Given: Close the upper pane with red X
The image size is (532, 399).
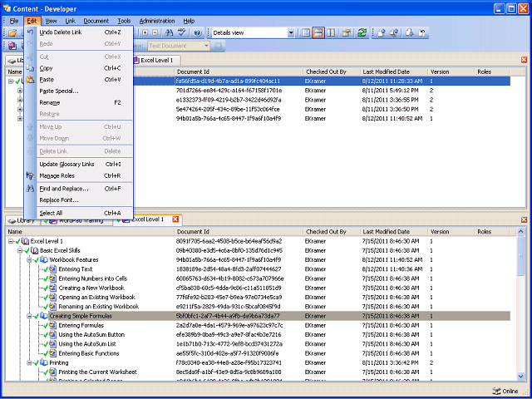Looking at the screenshot, I should [524, 60].
